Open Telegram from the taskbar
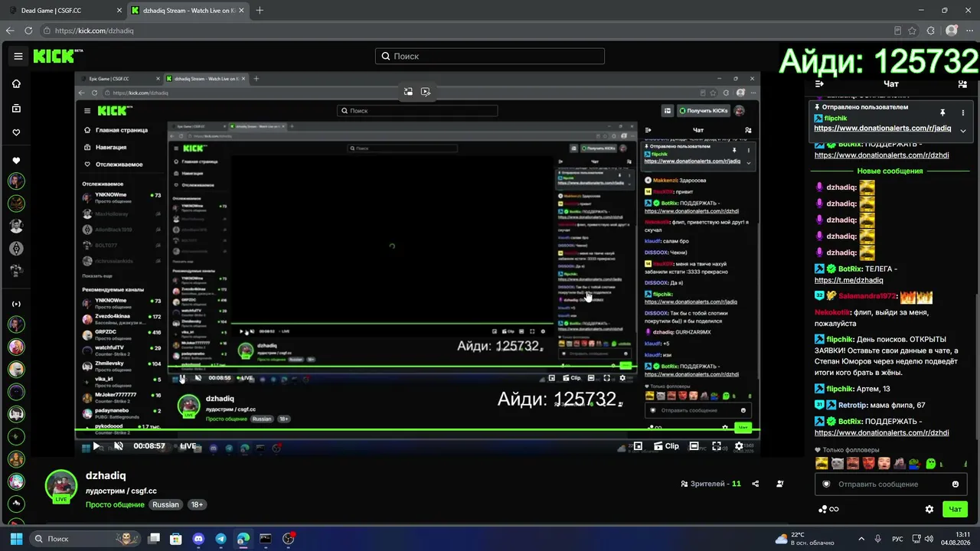The height and width of the screenshot is (551, 980). tap(221, 539)
